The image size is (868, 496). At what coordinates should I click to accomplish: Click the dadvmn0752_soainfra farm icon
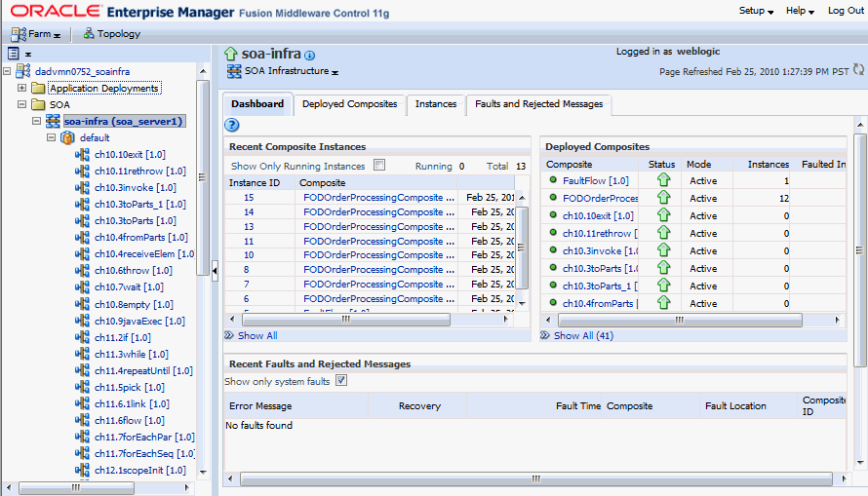(23, 71)
